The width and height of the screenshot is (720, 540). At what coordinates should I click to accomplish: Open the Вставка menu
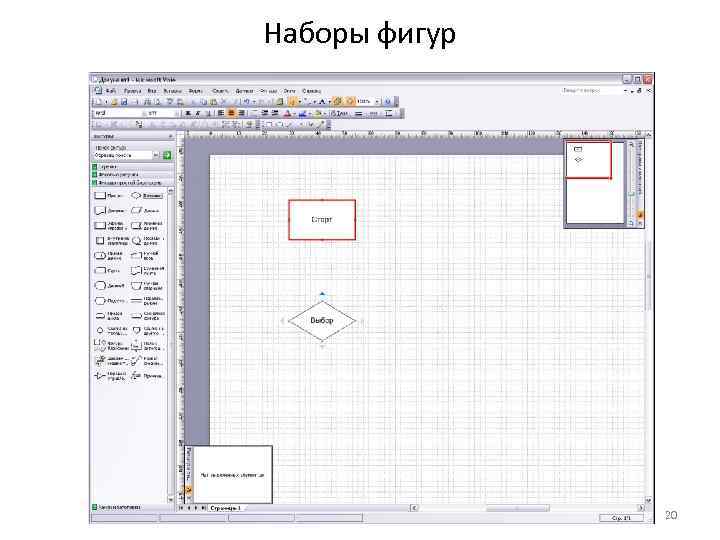coord(173,91)
